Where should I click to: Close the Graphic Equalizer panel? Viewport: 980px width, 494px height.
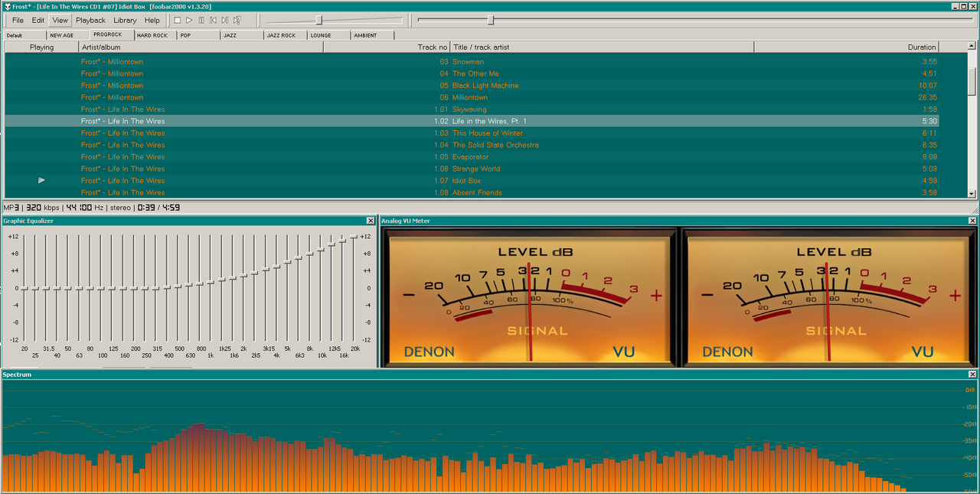tap(371, 221)
